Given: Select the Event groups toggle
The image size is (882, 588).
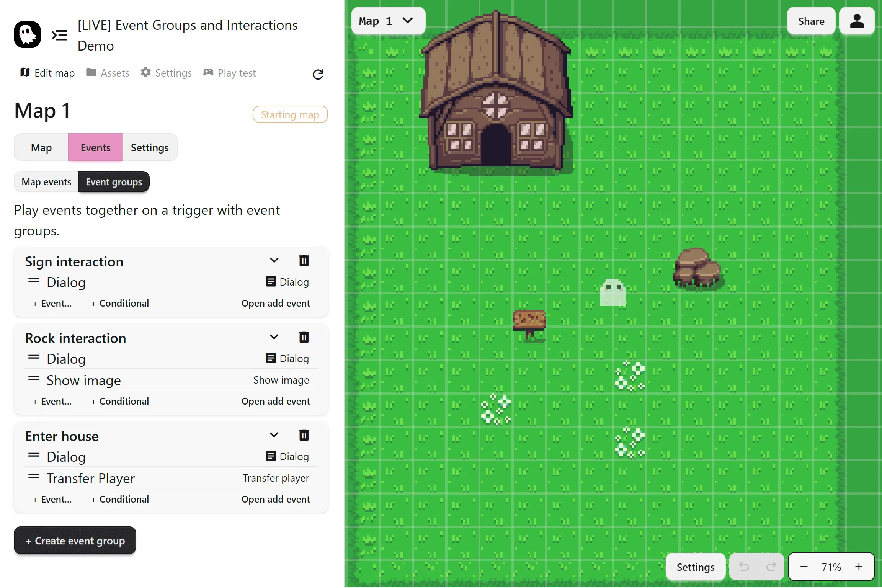Looking at the screenshot, I should click(x=114, y=182).
